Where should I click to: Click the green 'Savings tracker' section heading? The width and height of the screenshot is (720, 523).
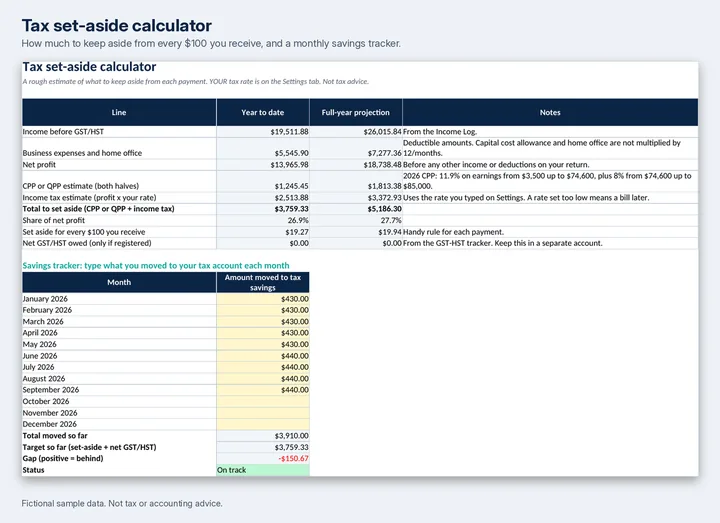pos(156,265)
